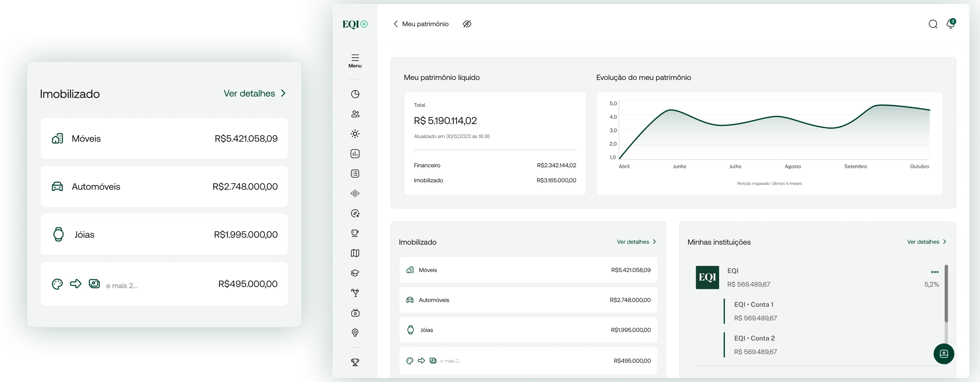Click the graduation cap sidebar icon

coord(355,273)
